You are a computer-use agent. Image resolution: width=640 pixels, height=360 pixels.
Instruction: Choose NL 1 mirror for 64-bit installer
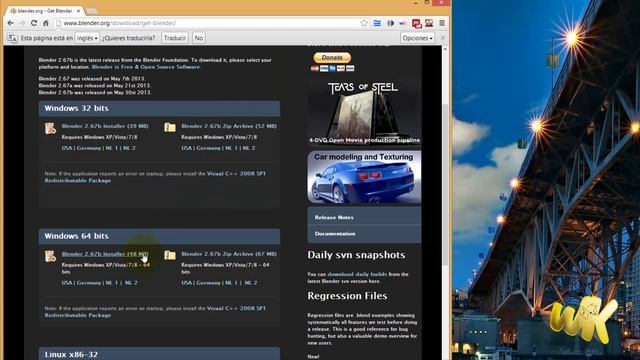112,283
